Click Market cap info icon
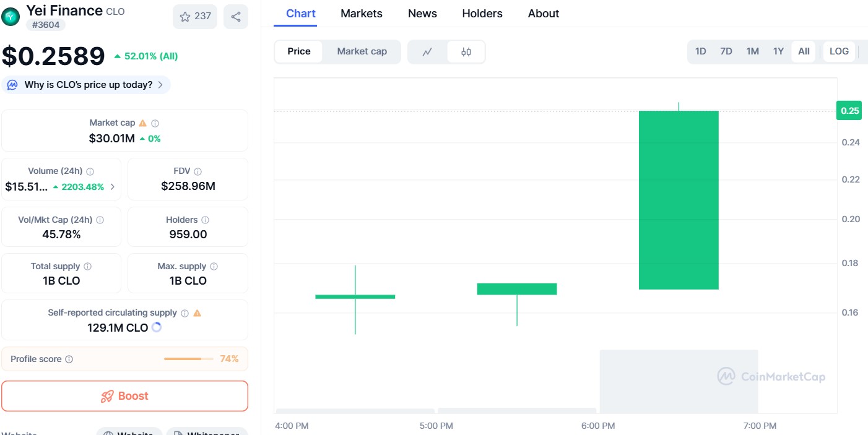Viewport: 868px width, 435px height. pyautogui.click(x=155, y=123)
